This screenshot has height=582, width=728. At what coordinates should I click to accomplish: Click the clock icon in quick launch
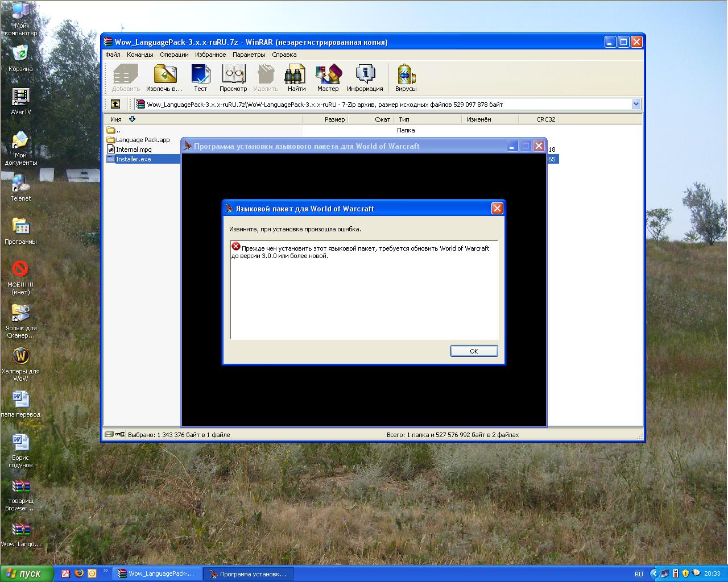click(x=92, y=573)
